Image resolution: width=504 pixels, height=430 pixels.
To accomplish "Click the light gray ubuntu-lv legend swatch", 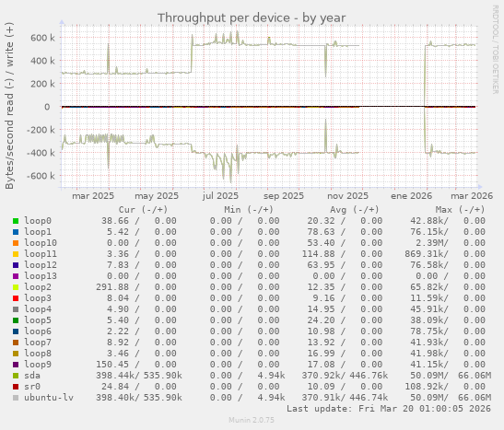I will 16,398.
